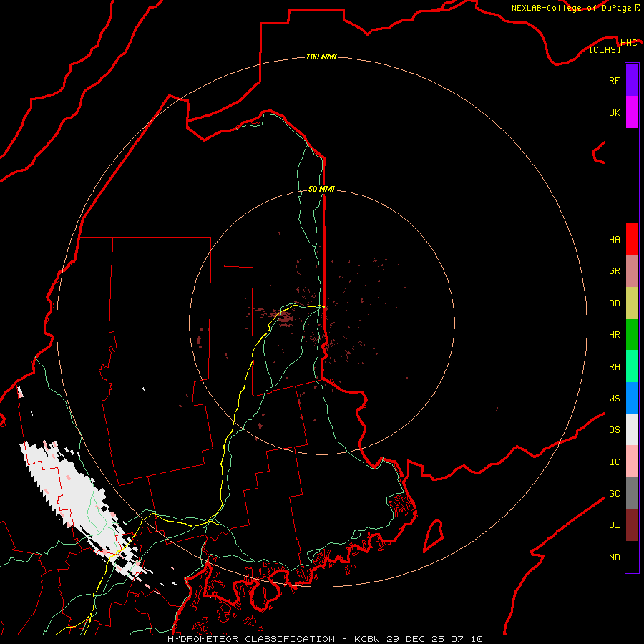Click the WS legend label
644x644 pixels.
point(614,398)
